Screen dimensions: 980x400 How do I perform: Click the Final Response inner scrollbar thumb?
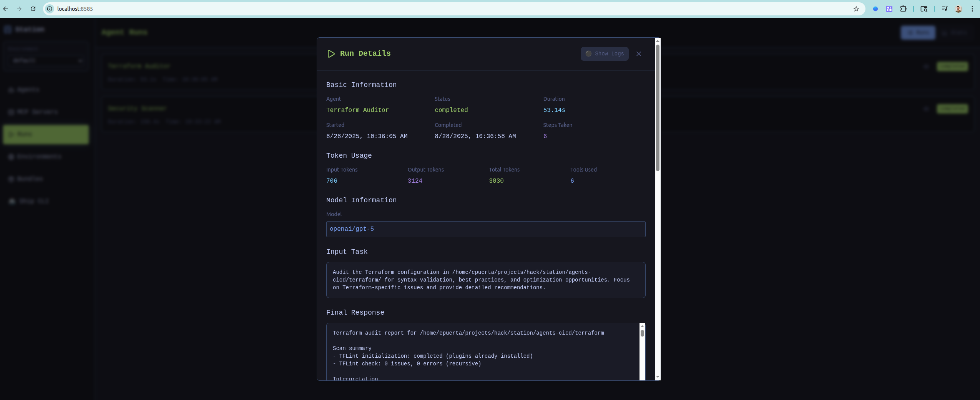click(642, 333)
